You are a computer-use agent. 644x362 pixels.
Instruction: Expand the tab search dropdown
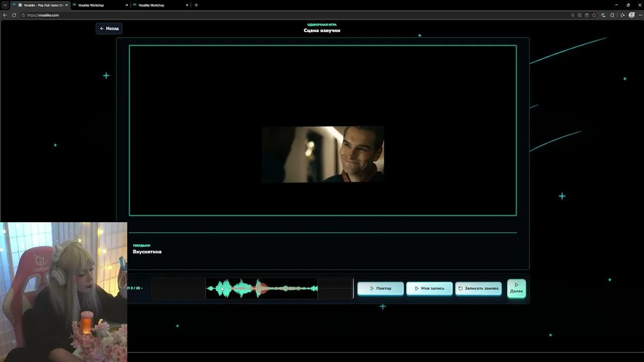[x=5, y=5]
